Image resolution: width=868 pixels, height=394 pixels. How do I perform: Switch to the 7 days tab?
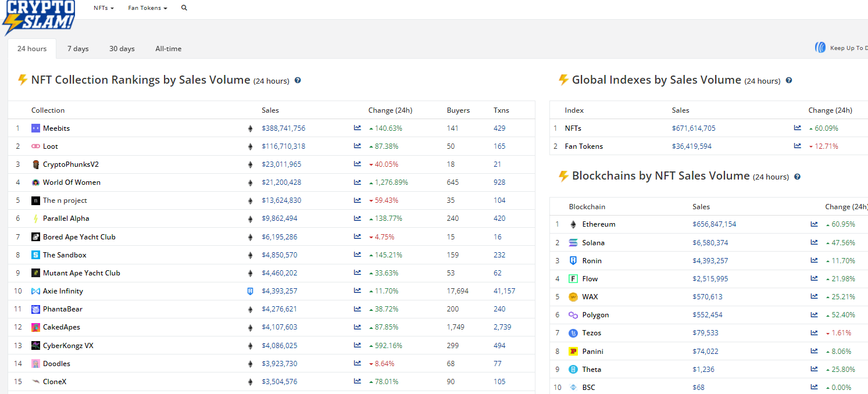tap(78, 49)
